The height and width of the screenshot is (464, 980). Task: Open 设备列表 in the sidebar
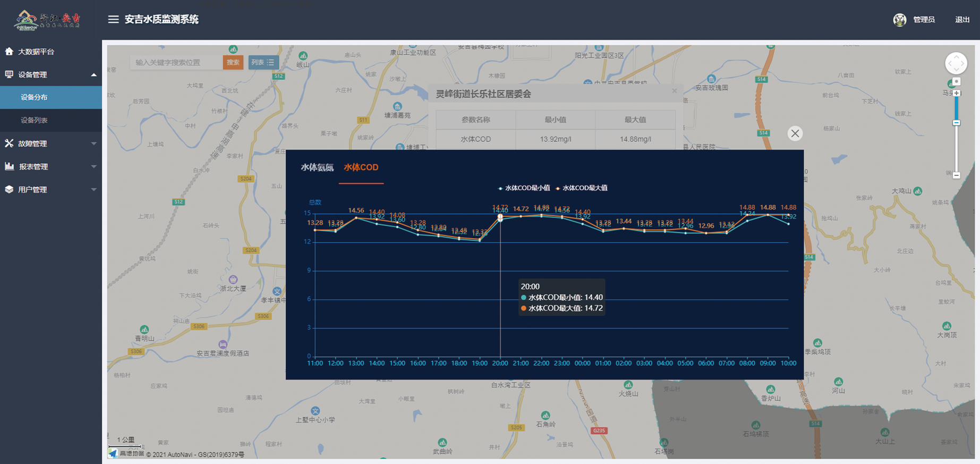pos(34,120)
